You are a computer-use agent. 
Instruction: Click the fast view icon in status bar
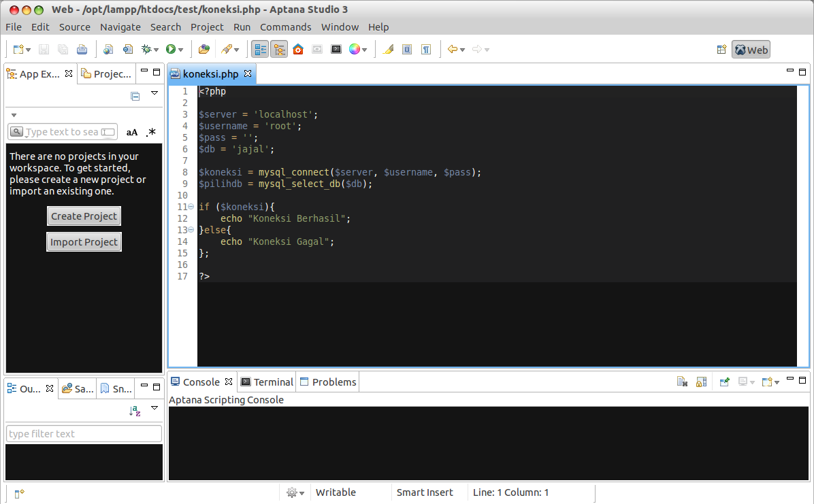19,493
